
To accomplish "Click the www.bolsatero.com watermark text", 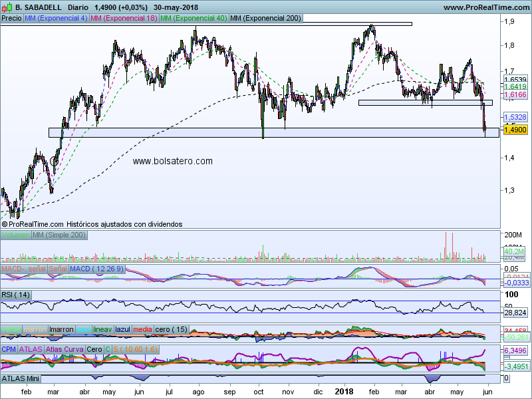I will pos(173,161).
